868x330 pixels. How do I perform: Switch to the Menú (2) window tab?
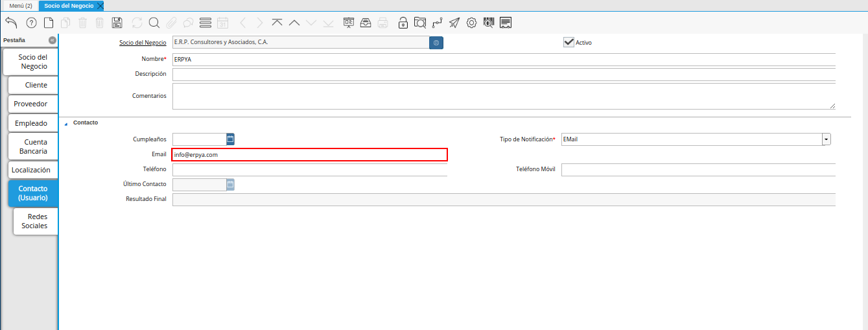pos(20,5)
